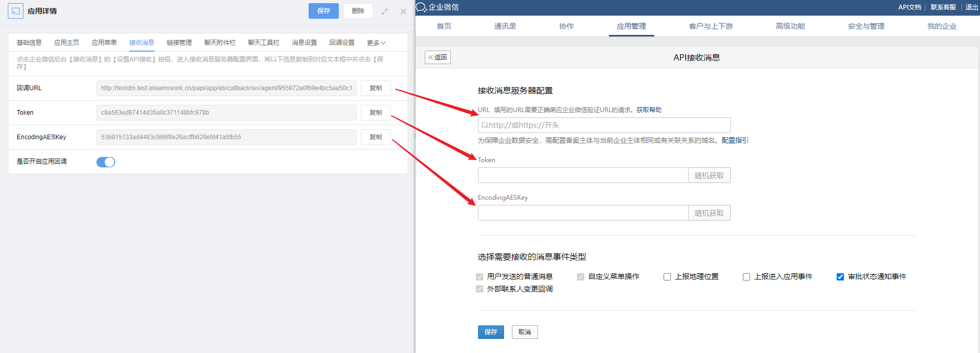Click the Token read-only field in app details

(226, 113)
